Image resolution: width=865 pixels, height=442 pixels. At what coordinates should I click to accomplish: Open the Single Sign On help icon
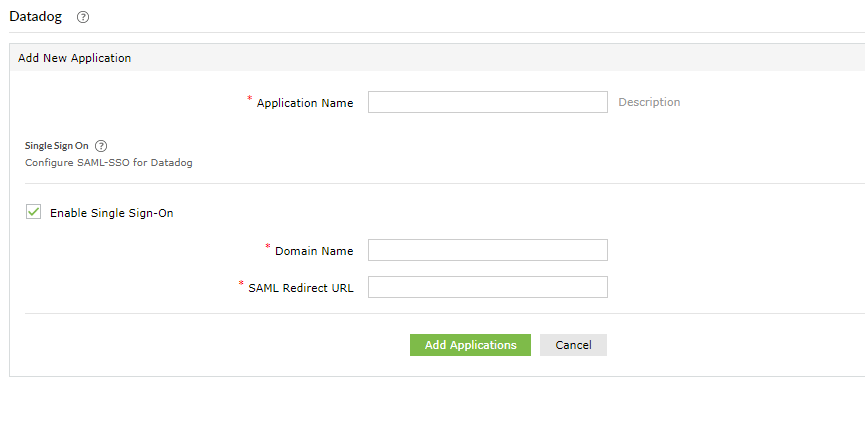101,145
